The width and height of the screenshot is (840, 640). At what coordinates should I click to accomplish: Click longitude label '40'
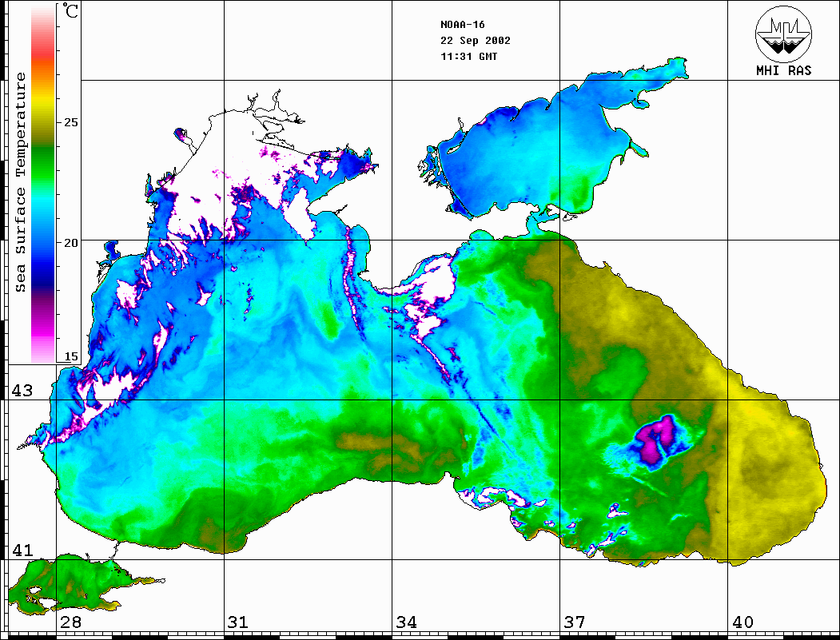tap(742, 622)
